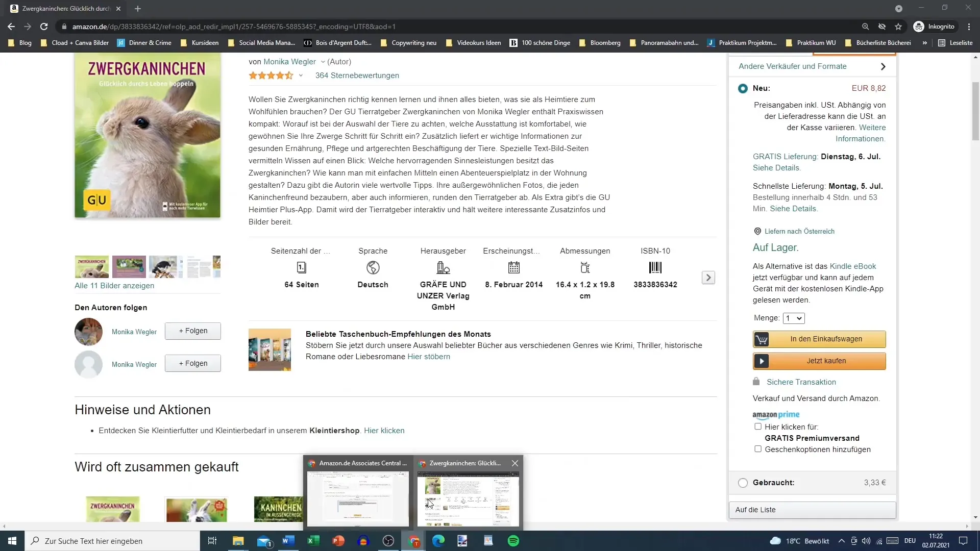
Task: Select the Neu purchase option radio
Action: click(743, 89)
